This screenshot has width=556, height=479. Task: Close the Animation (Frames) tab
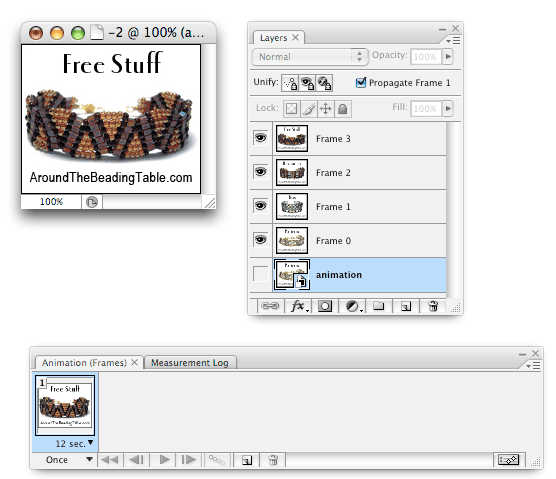pos(134,362)
